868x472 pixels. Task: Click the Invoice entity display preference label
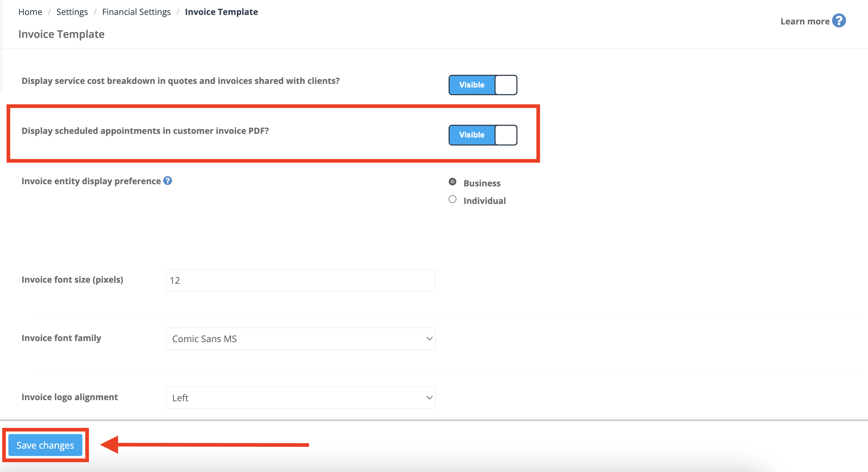pyautogui.click(x=91, y=181)
